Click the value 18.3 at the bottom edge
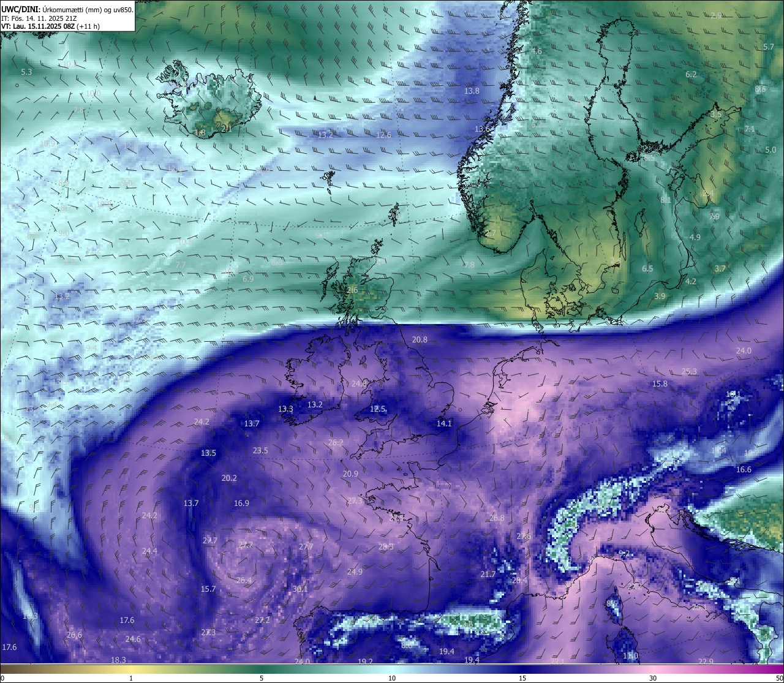Viewport: 784px width, 683px height. (x=118, y=660)
